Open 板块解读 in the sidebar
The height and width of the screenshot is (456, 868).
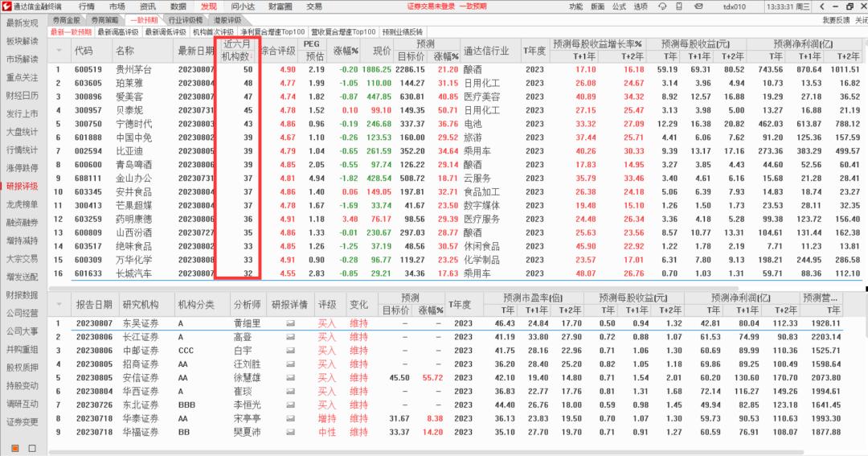coord(23,41)
